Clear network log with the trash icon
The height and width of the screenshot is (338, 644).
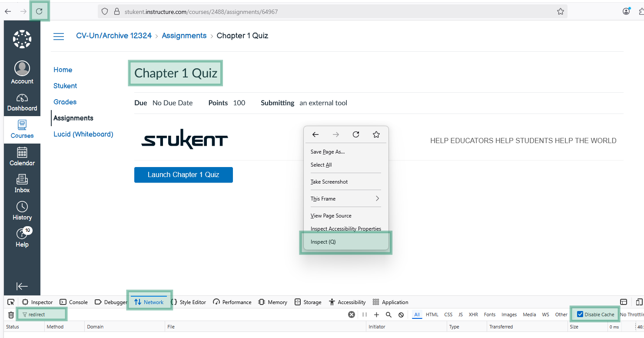click(11, 315)
